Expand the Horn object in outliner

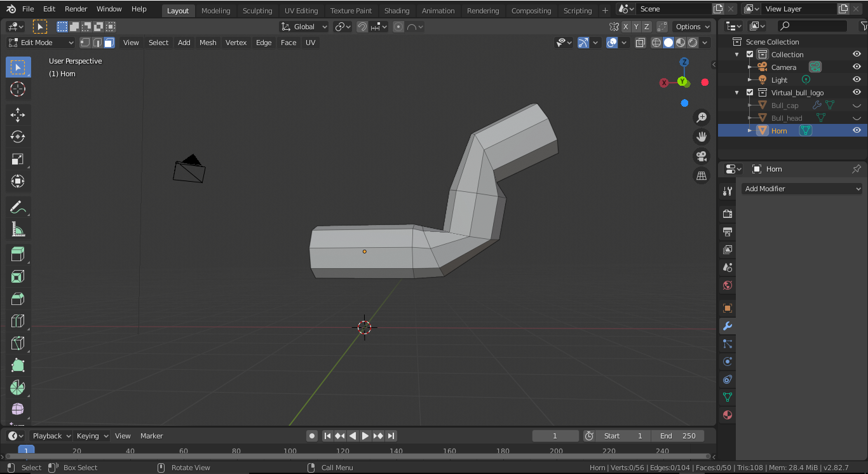[750, 130]
